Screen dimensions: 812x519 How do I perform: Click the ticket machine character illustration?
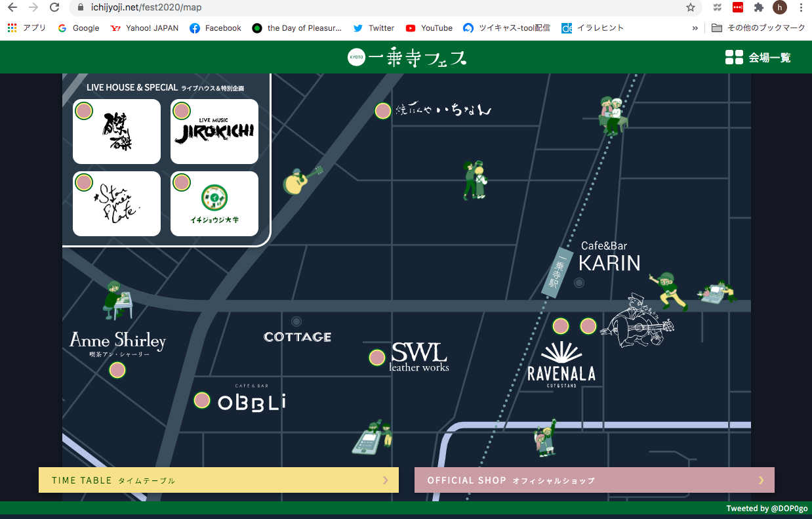coord(372,438)
